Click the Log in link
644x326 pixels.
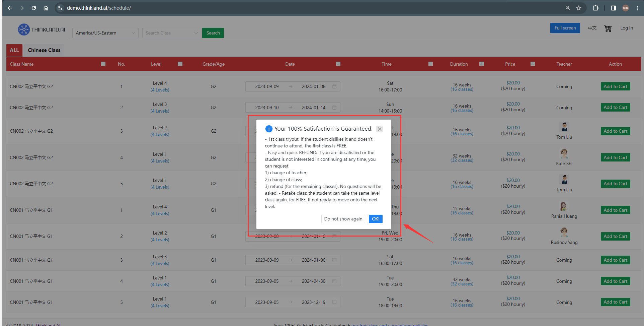626,28
